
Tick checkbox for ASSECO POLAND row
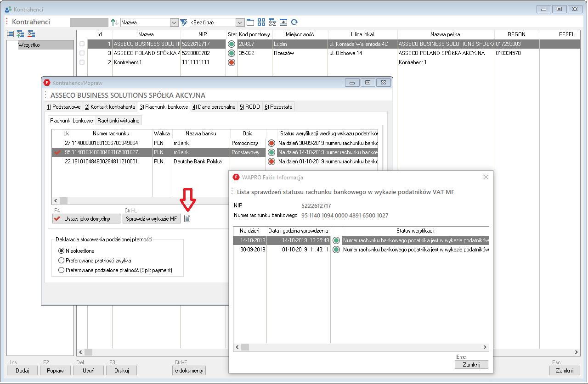[x=82, y=53]
